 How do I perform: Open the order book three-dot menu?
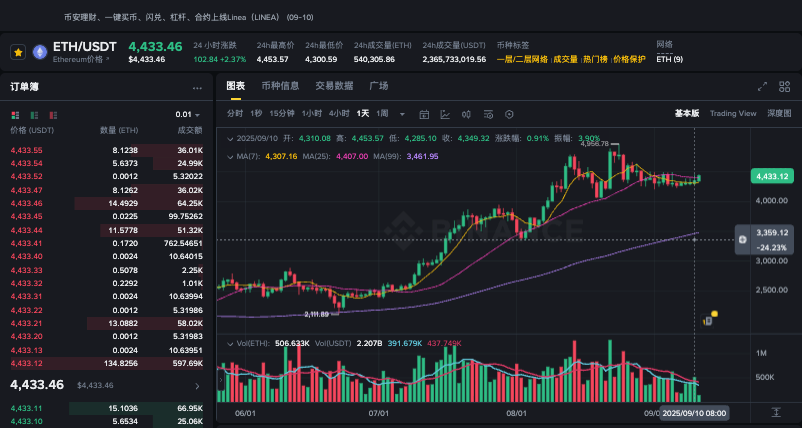click(198, 87)
